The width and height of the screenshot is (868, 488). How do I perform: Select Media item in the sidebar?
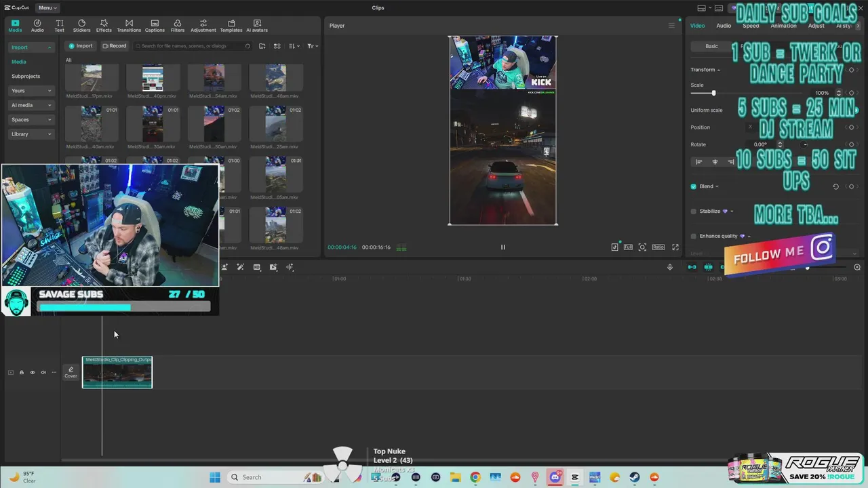19,62
